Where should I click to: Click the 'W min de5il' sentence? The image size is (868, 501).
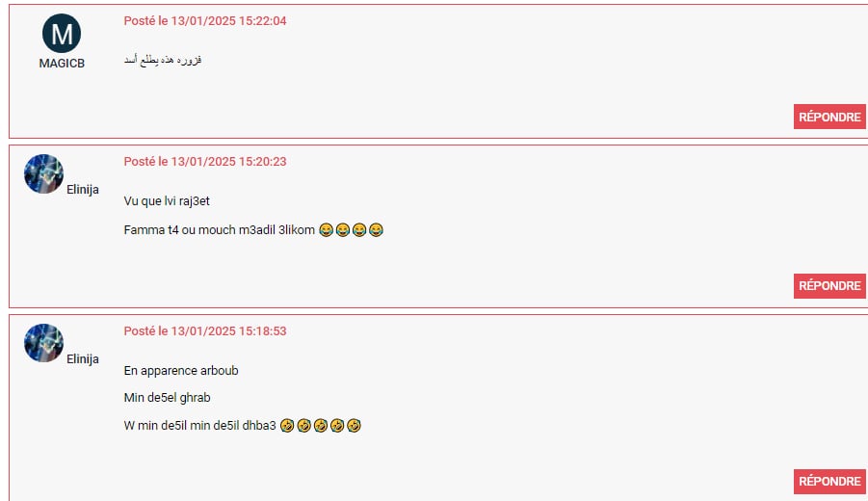[199, 426]
